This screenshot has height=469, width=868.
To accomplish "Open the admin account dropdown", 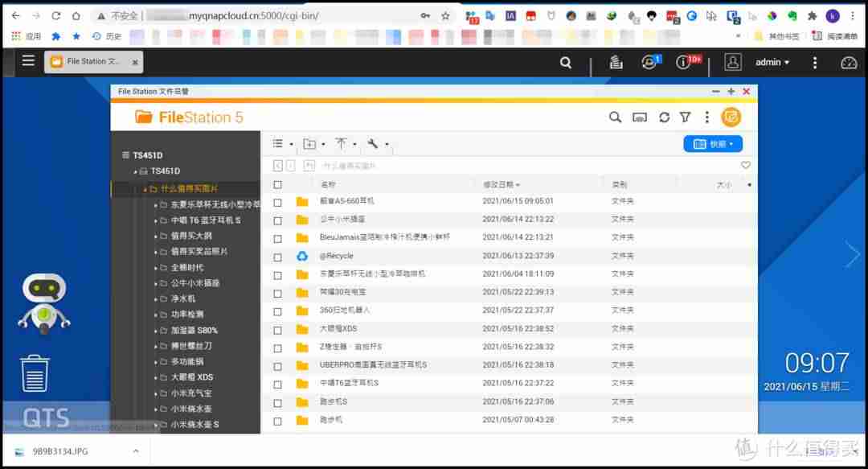I will (x=772, y=63).
